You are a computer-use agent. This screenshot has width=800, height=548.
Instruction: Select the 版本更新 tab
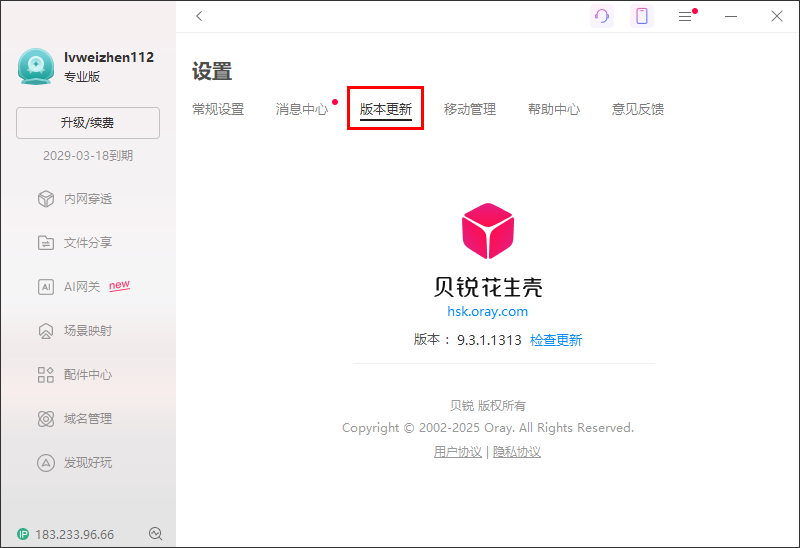386,109
